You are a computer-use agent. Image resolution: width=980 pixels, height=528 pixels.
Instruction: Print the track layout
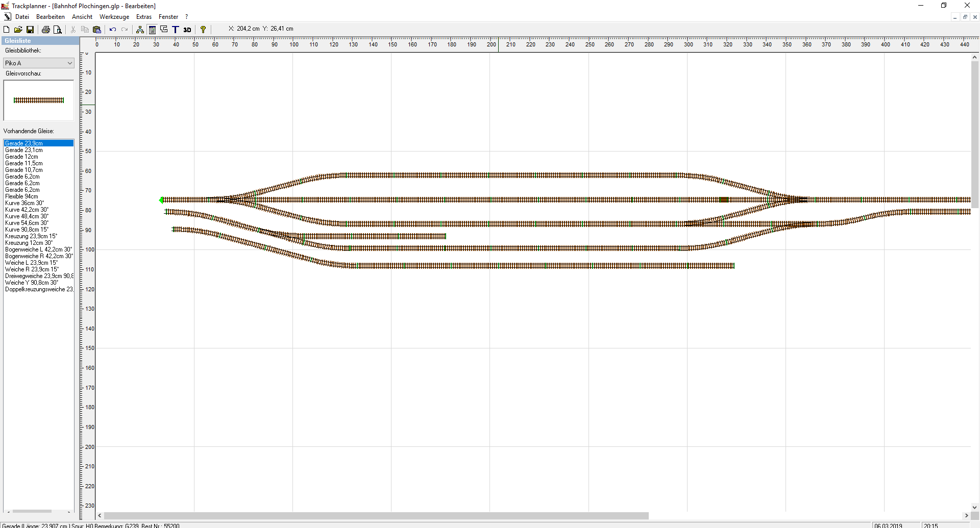coord(46,30)
